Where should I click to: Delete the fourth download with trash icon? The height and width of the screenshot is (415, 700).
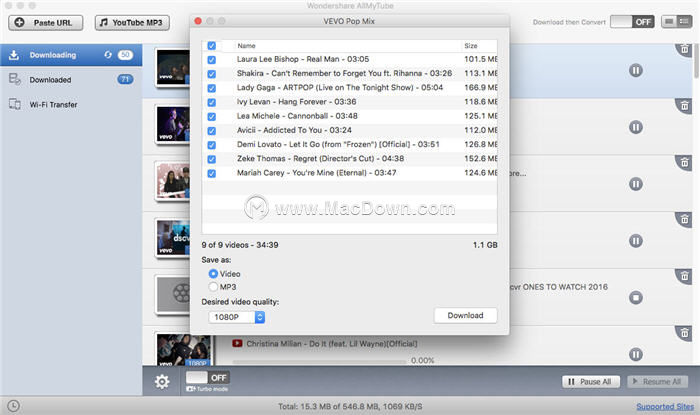point(684,219)
